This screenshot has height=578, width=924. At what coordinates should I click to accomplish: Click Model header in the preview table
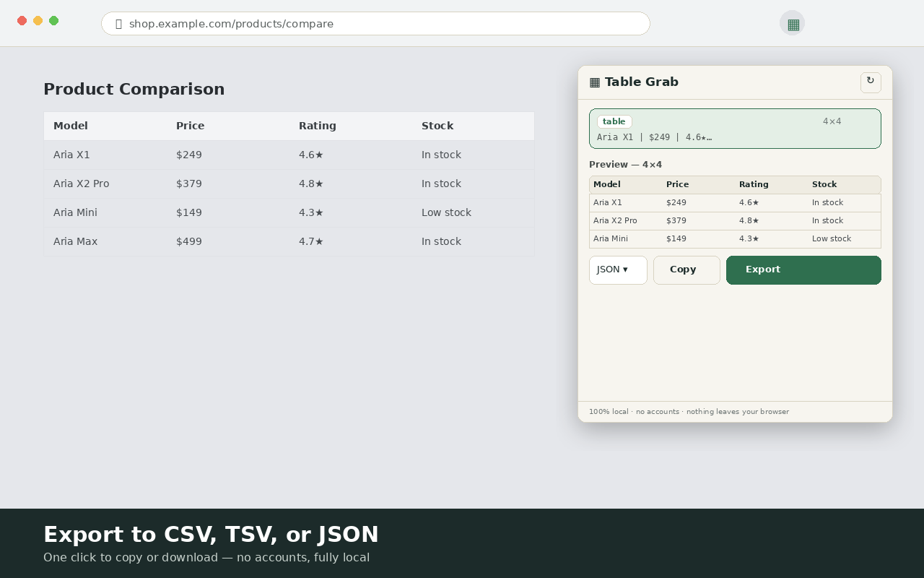click(x=606, y=185)
